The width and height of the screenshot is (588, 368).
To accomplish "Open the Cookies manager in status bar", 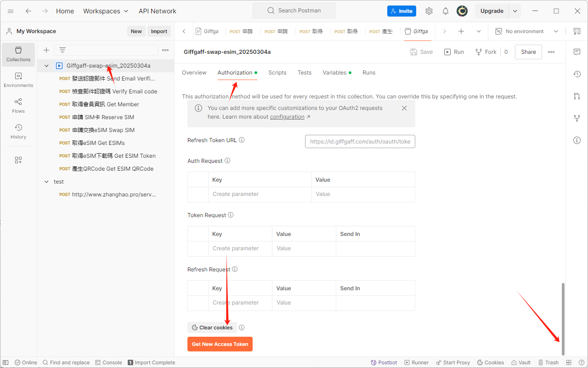I will point(490,362).
